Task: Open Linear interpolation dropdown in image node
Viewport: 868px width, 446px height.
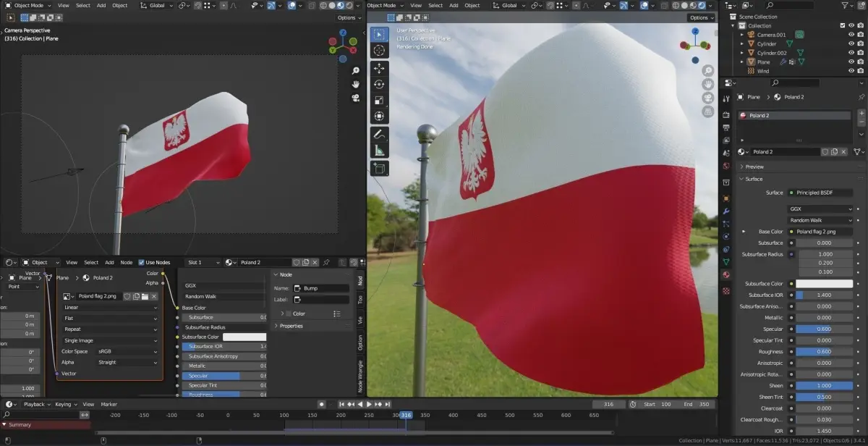Action: pyautogui.click(x=110, y=307)
